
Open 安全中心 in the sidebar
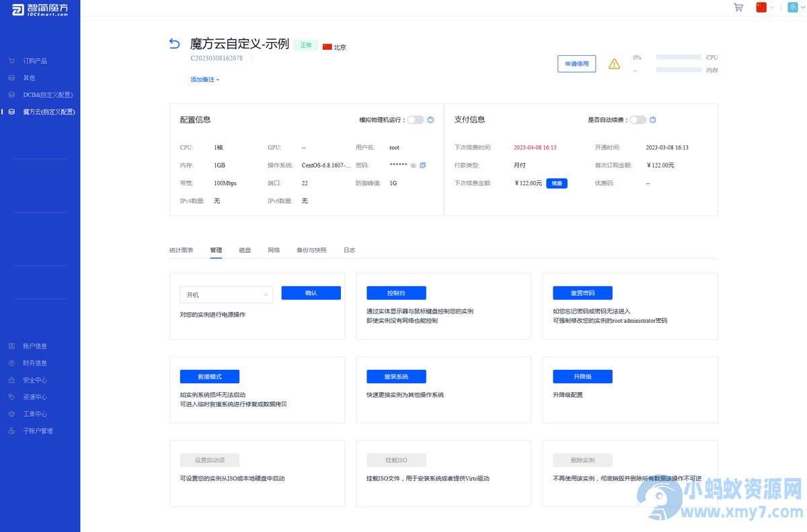tap(35, 380)
